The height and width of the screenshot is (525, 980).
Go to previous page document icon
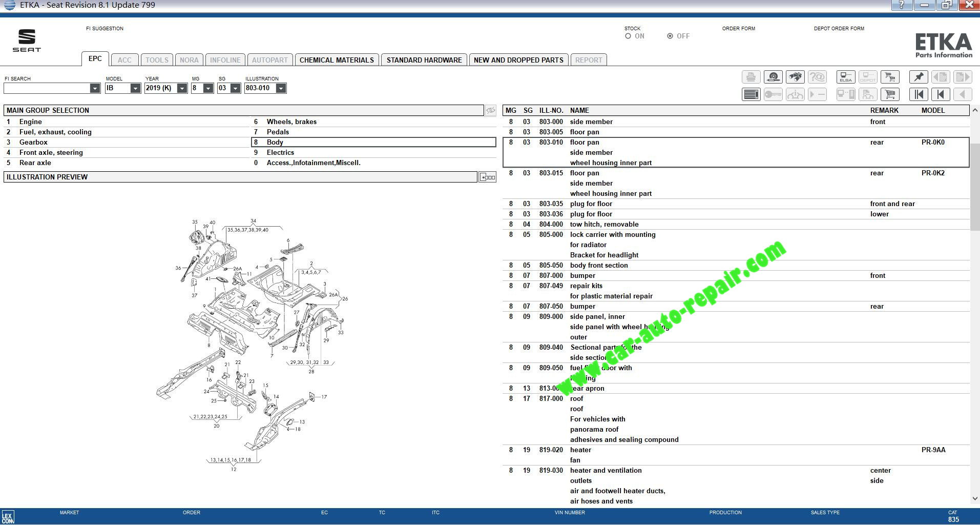coord(941,77)
